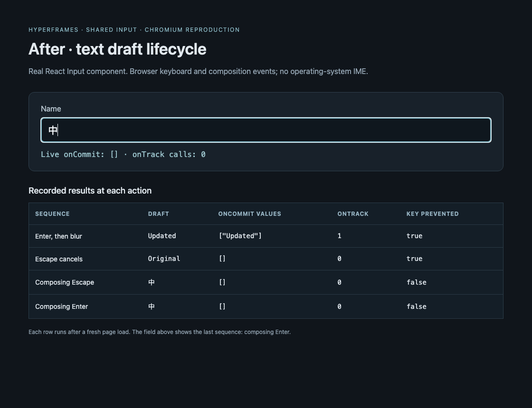
Task: Click 'true' in the Escape cancels row
Action: [414, 259]
